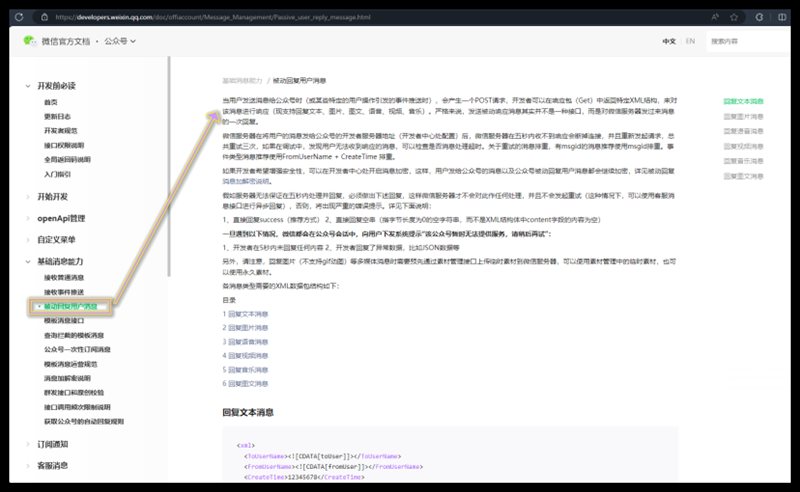Switch language to 中文
The height and width of the screenshot is (492, 800).
tap(669, 41)
